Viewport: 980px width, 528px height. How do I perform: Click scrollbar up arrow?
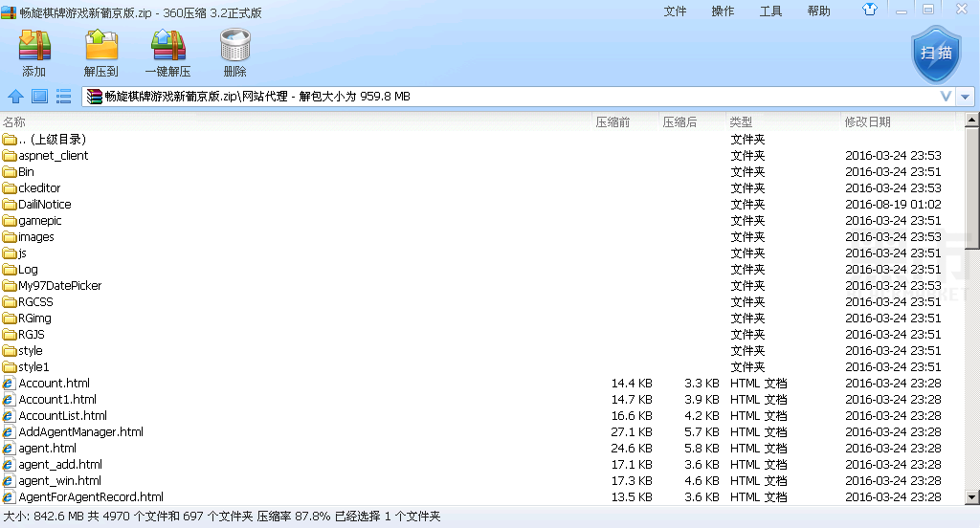click(972, 120)
